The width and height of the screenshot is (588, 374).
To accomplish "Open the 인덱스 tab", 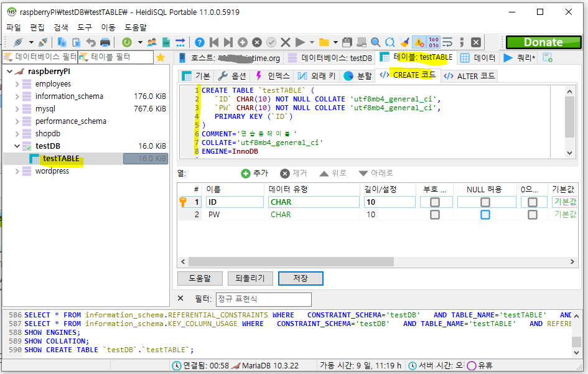I will point(273,76).
